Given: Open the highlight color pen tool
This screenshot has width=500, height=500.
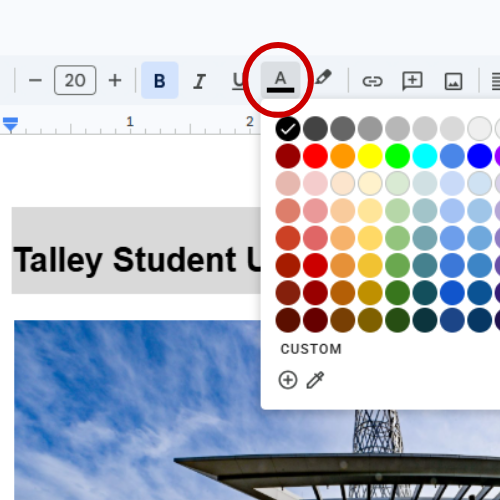Looking at the screenshot, I should pos(323,77).
